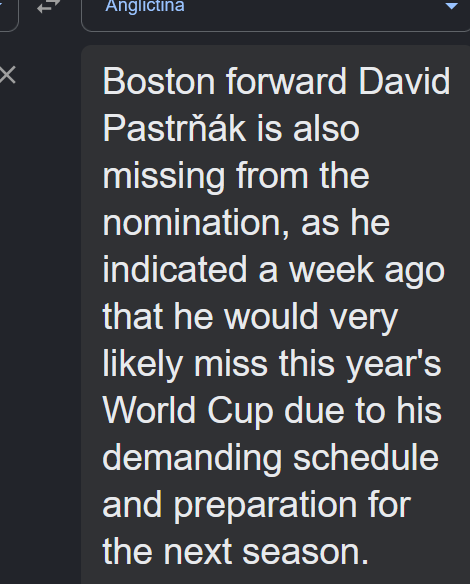Click "World" in the translated sentence
The height and width of the screenshot is (584, 470).
[x=149, y=411]
